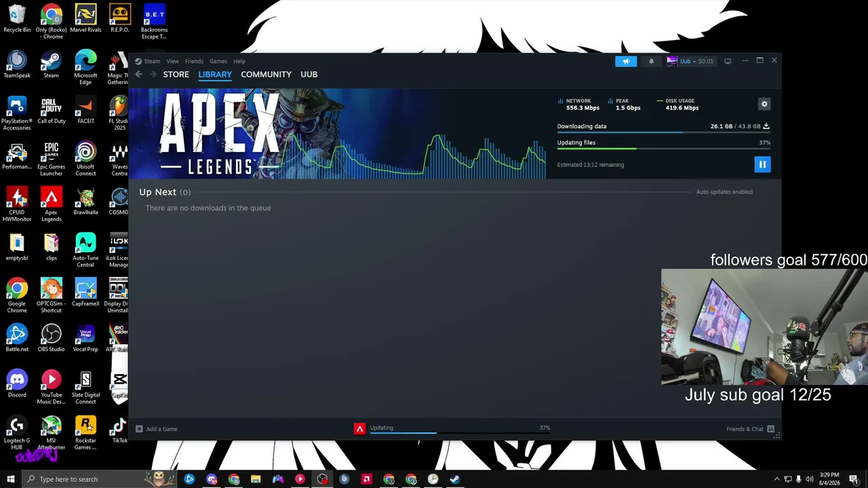Select the Call of Duty desktop icon
The height and width of the screenshot is (488, 868).
click(x=51, y=111)
